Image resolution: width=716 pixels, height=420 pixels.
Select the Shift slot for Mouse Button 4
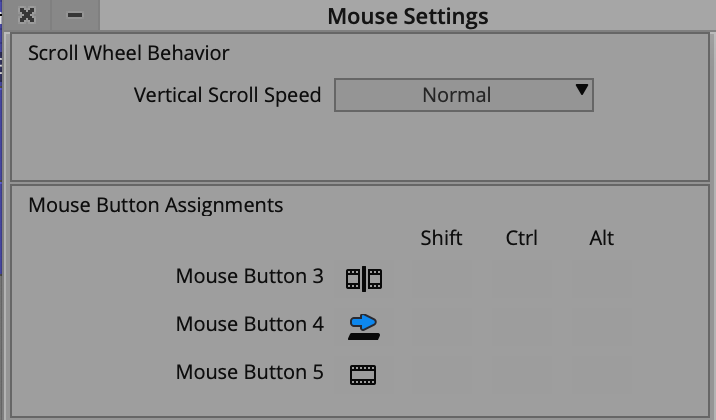442,327
